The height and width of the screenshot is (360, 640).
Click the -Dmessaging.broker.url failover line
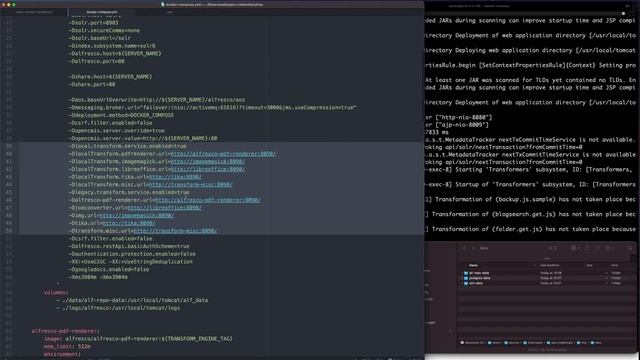(212, 107)
